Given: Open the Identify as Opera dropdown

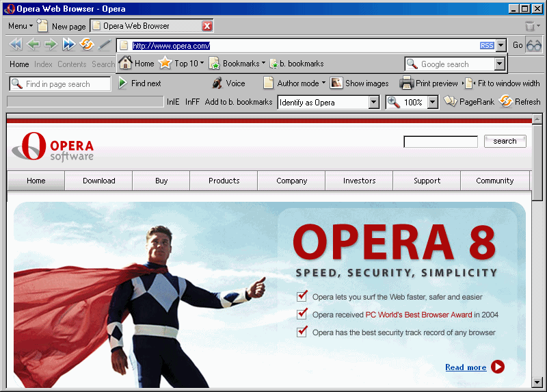Looking at the screenshot, I should [x=373, y=103].
